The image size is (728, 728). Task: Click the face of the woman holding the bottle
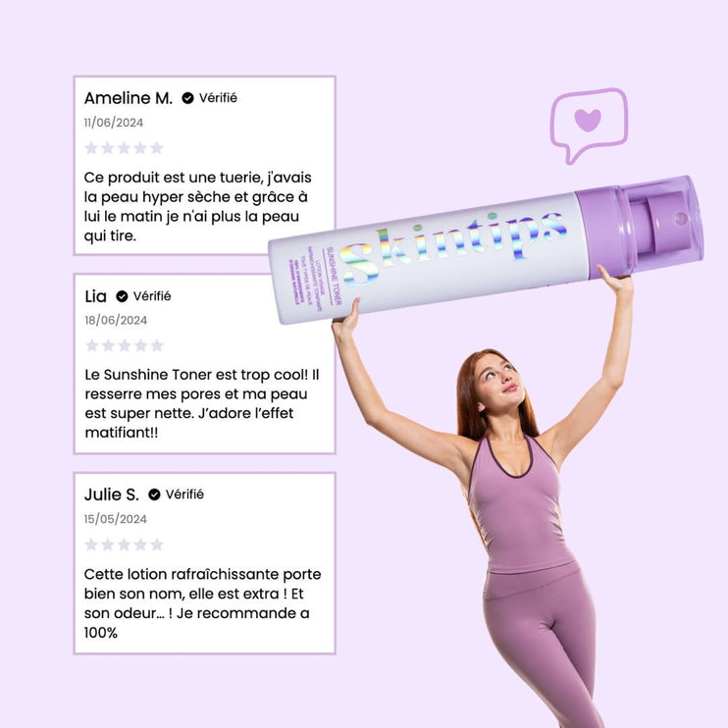tap(500, 381)
